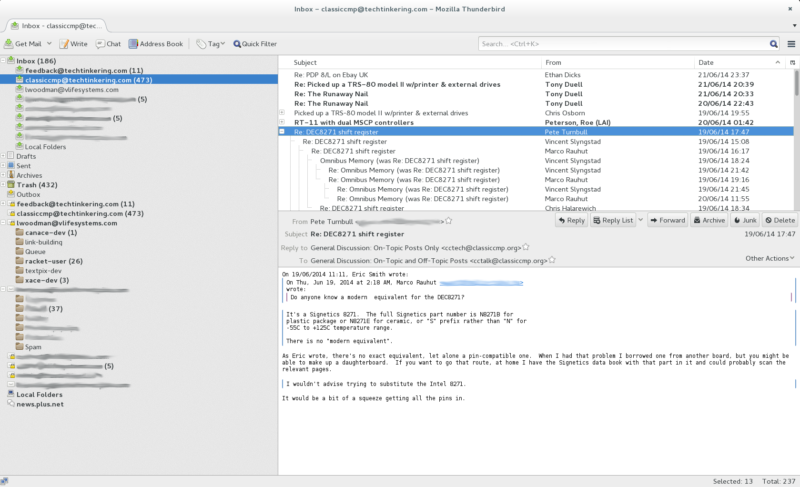The image size is (800, 487).
Task: Open the Chat toolbar button
Action: tap(108, 44)
